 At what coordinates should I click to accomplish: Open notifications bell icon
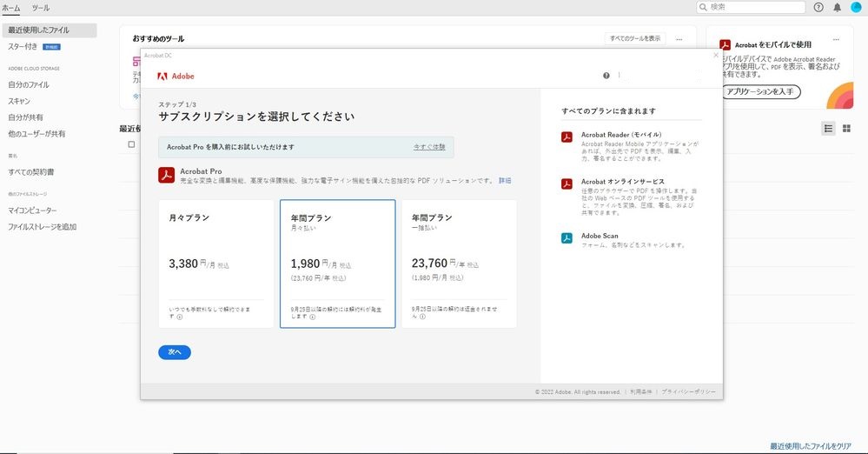tap(837, 7)
